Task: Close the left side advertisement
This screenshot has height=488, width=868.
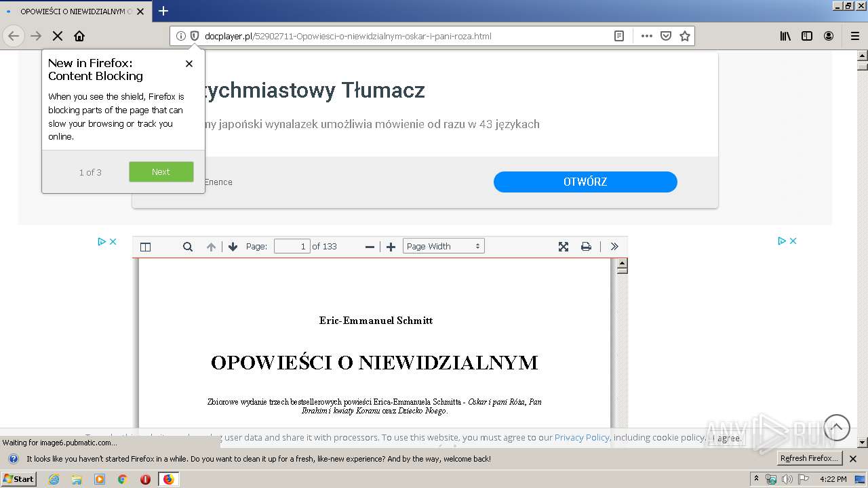Action: point(113,241)
